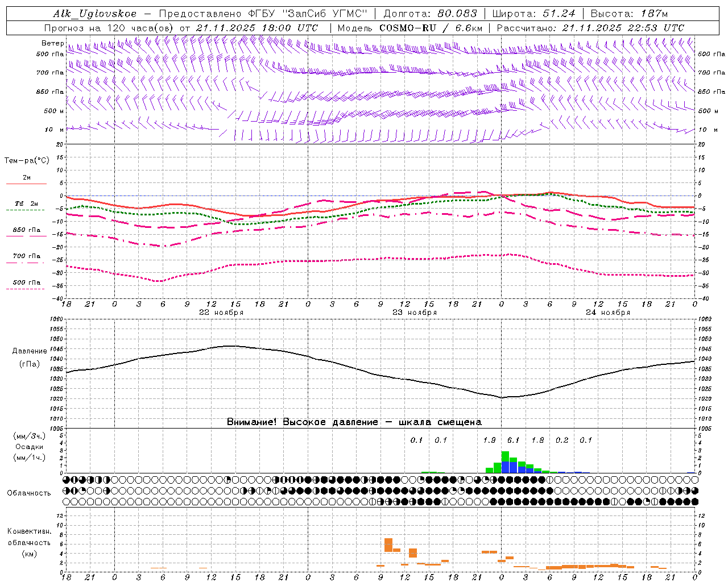Screen dimensions: 728x582
Task: Click the station name Alk_Uglovskoe
Action: 95,14
